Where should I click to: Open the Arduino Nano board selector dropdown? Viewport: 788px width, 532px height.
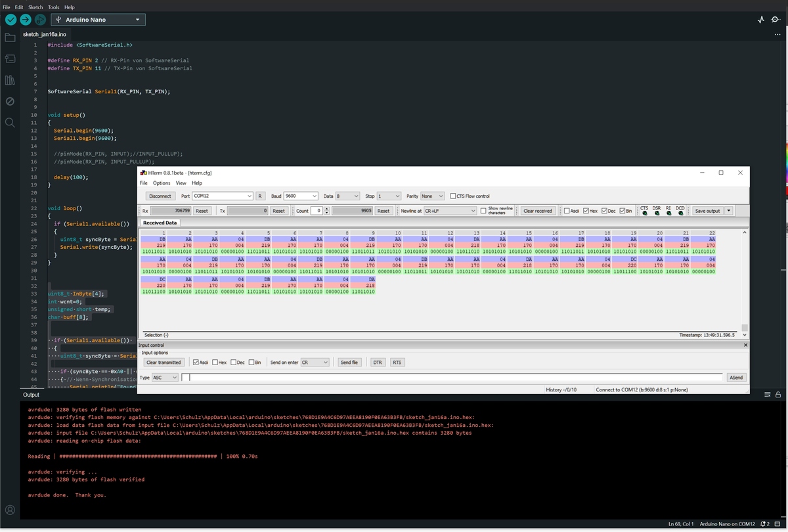pyautogui.click(x=98, y=20)
